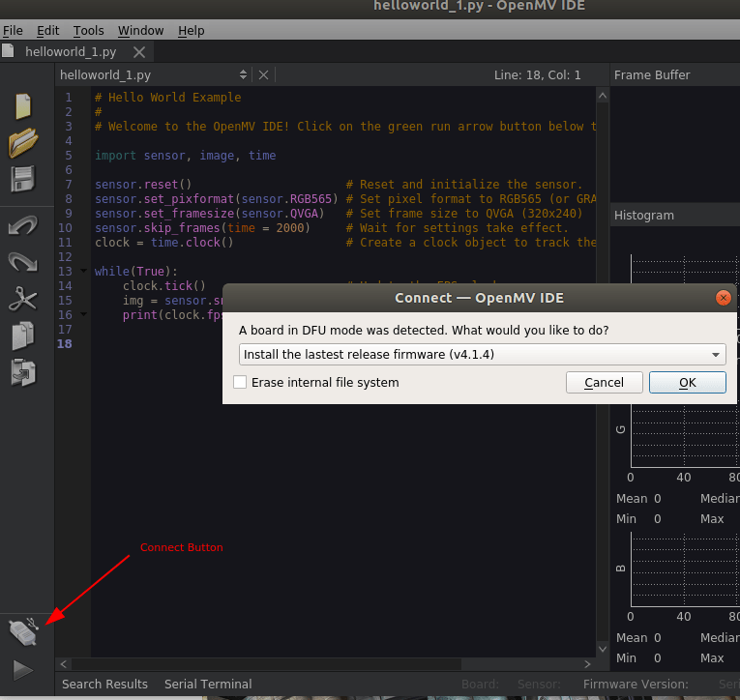The image size is (740, 700).
Task: Open the Tools menu
Action: (89, 31)
